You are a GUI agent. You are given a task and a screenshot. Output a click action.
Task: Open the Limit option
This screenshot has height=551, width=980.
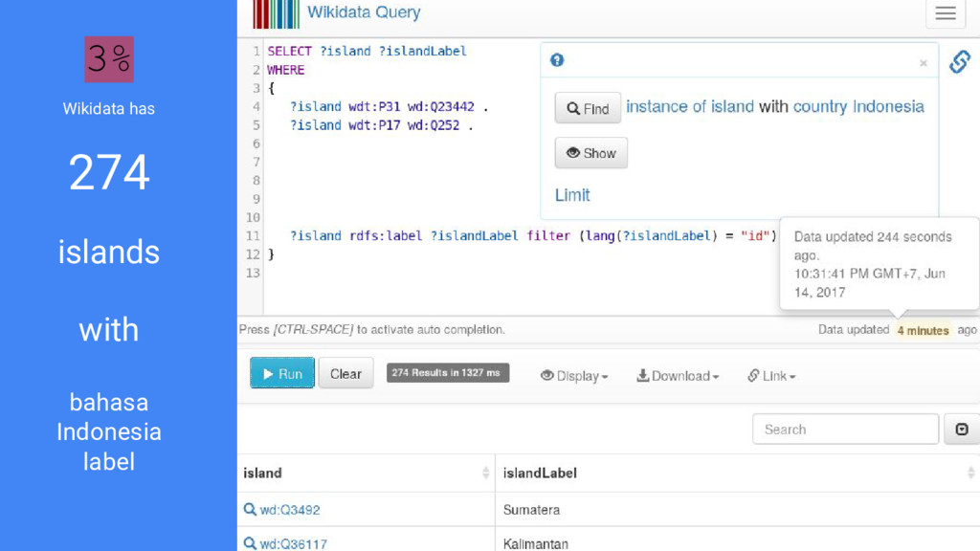572,195
